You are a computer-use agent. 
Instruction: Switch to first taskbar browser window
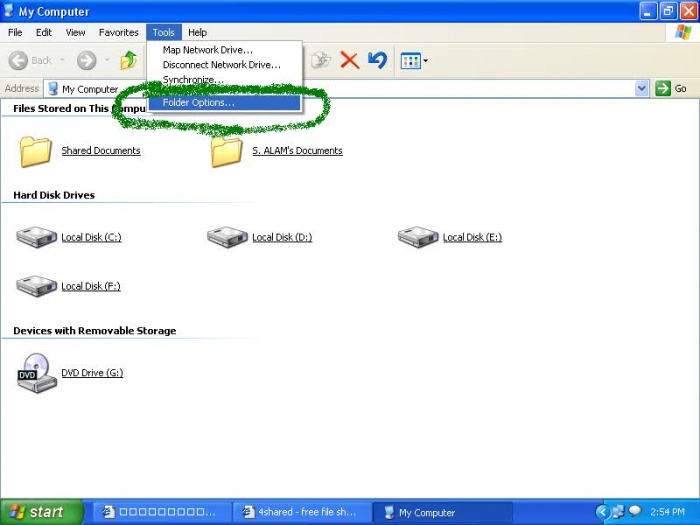pos(162,512)
